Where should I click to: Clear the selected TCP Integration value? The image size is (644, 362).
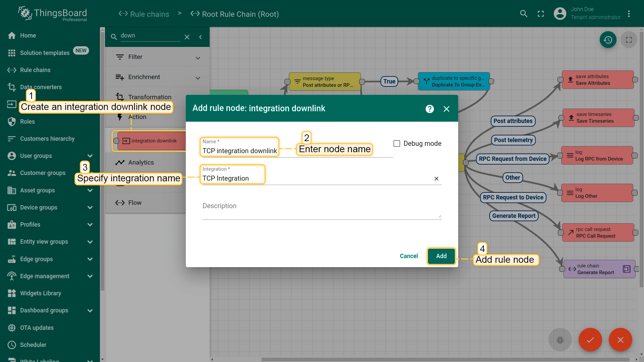pyautogui.click(x=436, y=179)
